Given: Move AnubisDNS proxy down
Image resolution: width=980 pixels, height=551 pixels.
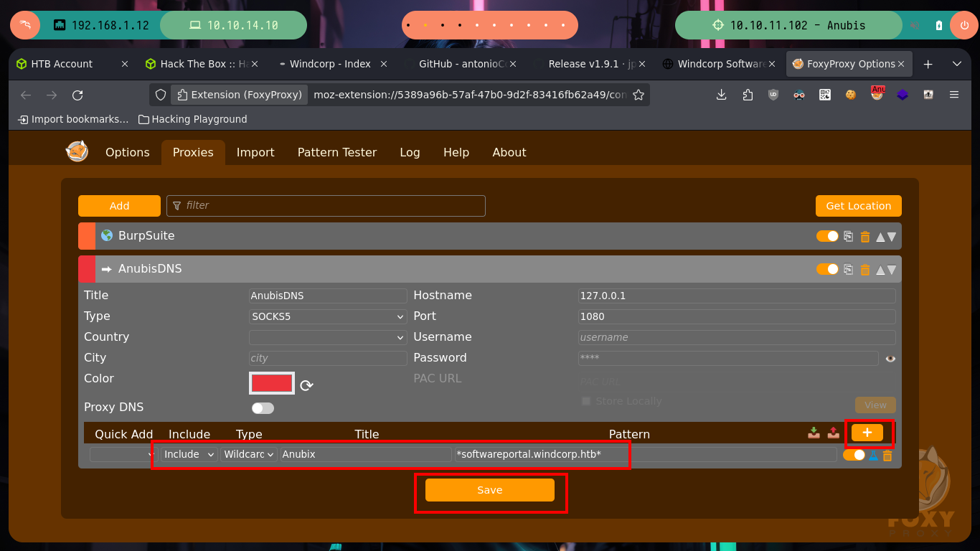Looking at the screenshot, I should [x=892, y=269].
